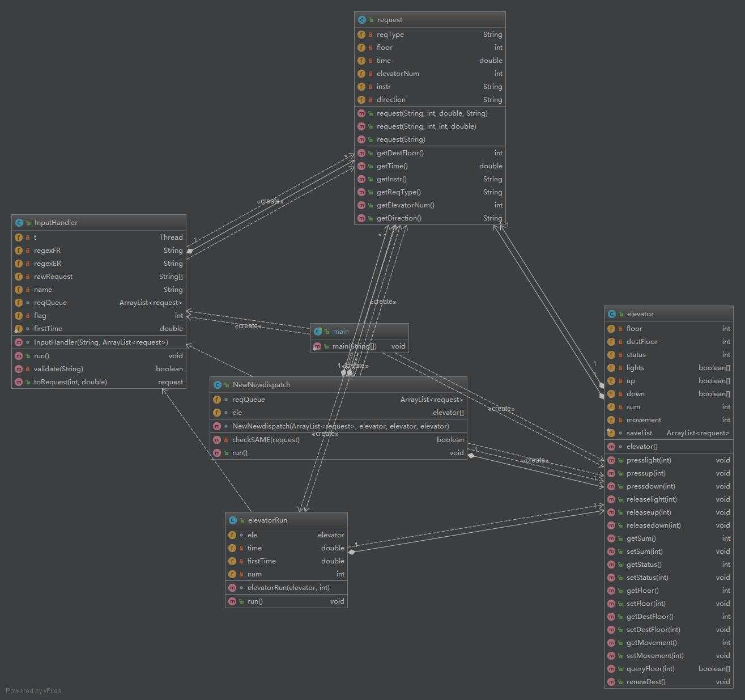The height and width of the screenshot is (700, 745).
Task: Click the field icon next to rawRequest
Action: pos(19,277)
